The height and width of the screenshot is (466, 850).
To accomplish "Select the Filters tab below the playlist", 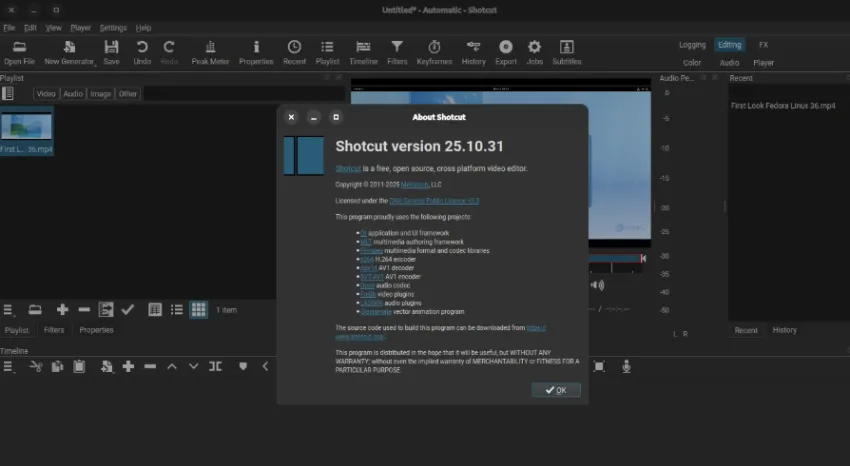I will pos(54,330).
